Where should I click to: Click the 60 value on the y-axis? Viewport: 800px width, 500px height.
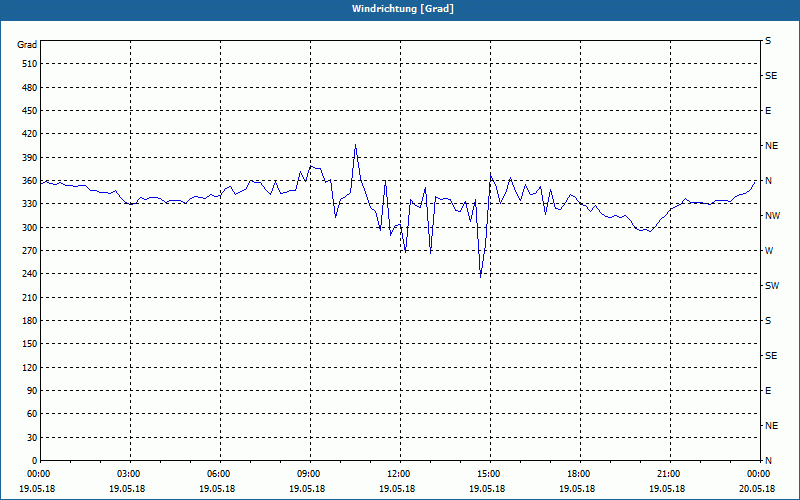tap(32, 414)
